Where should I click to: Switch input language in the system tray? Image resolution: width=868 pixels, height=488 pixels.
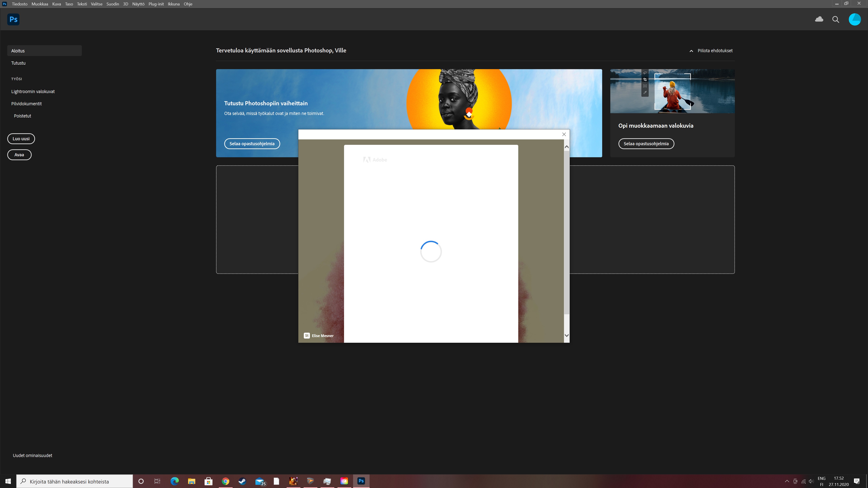point(821,481)
